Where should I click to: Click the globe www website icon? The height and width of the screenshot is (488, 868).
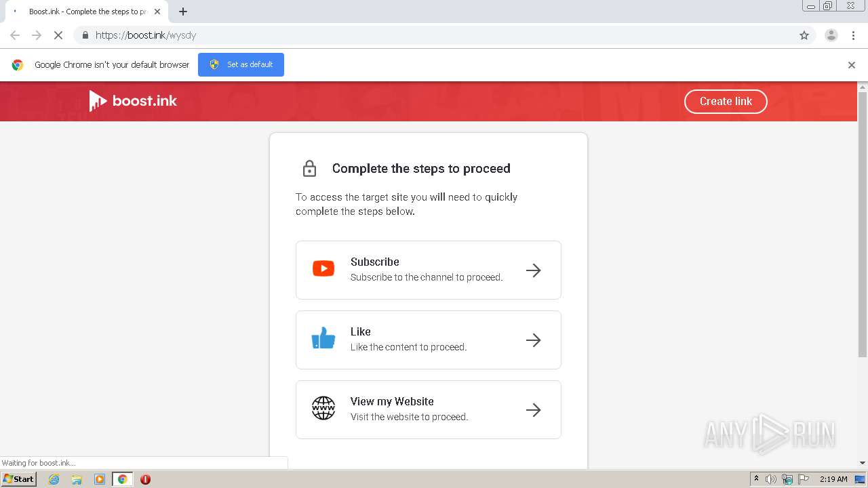click(x=323, y=408)
